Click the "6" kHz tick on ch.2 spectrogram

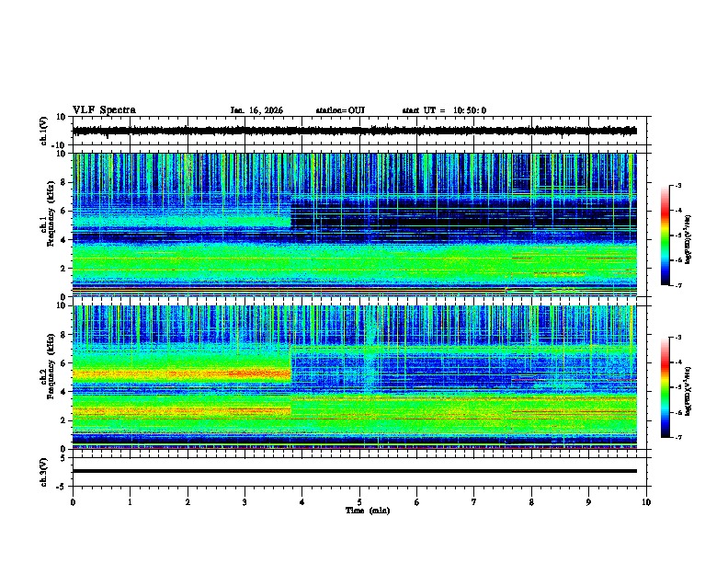63,363
